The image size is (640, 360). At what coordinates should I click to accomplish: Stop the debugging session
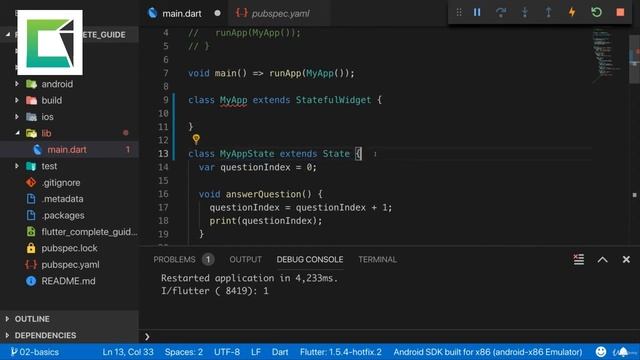coord(620,12)
